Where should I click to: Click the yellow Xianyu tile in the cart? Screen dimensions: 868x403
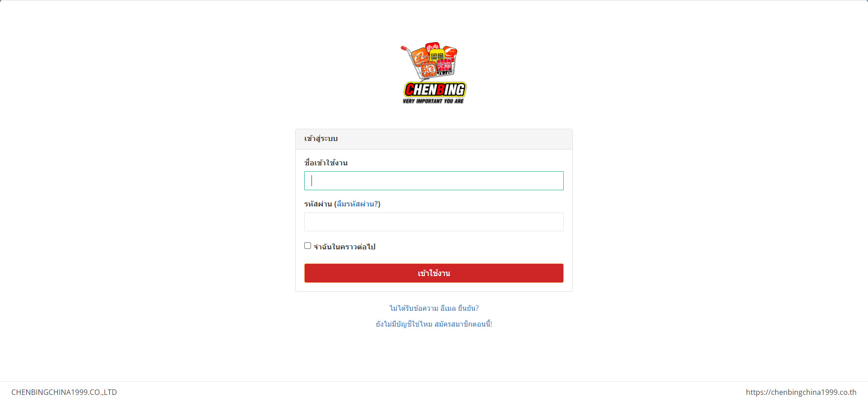(x=438, y=55)
